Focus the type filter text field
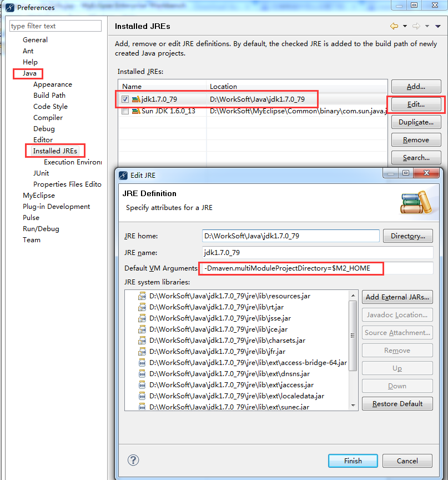448x480 pixels. click(x=56, y=26)
